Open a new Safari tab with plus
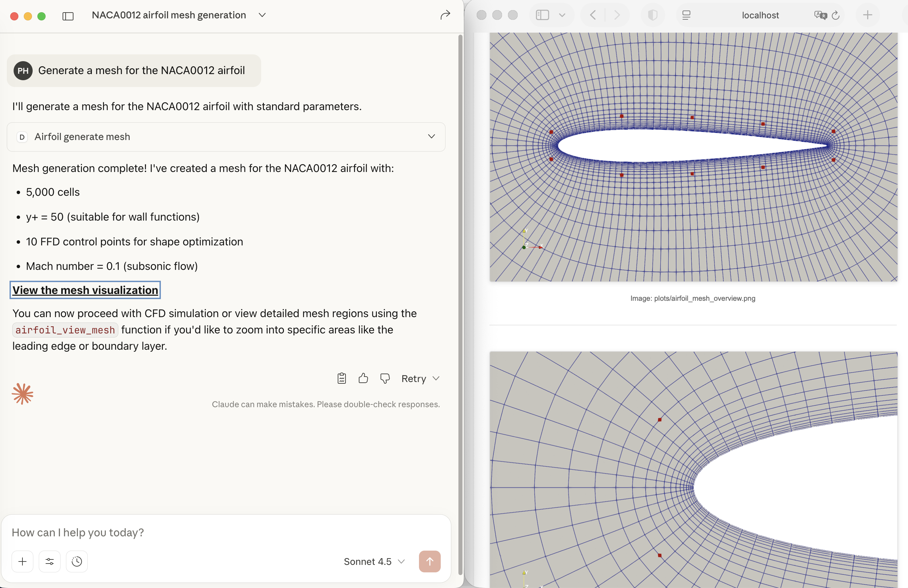Viewport: 908px width, 588px height. click(868, 15)
